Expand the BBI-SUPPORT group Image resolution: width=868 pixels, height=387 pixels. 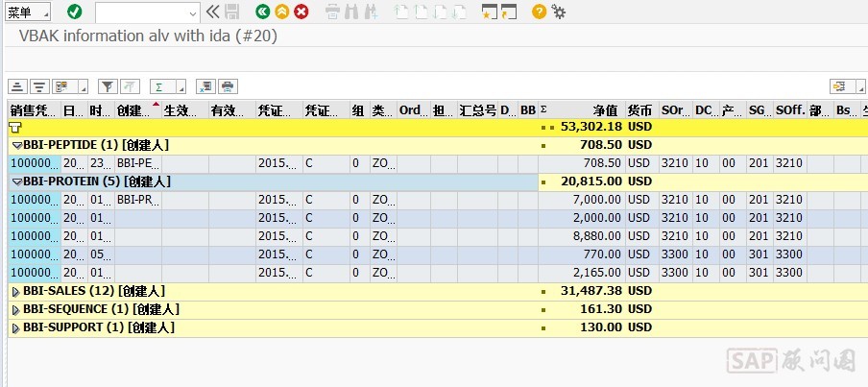(16, 327)
